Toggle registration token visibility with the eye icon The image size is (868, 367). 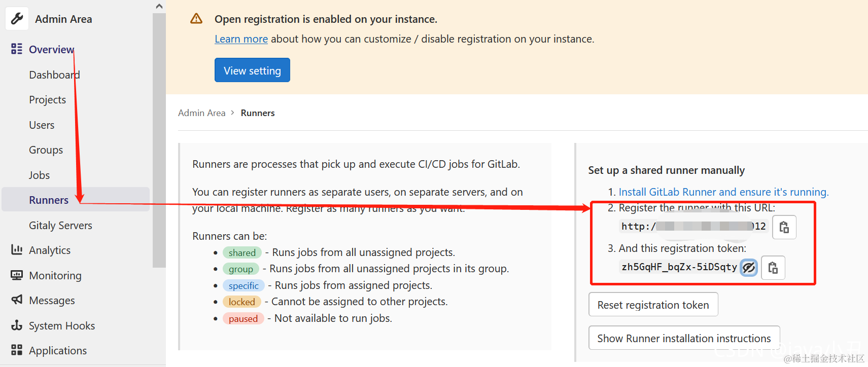click(749, 267)
